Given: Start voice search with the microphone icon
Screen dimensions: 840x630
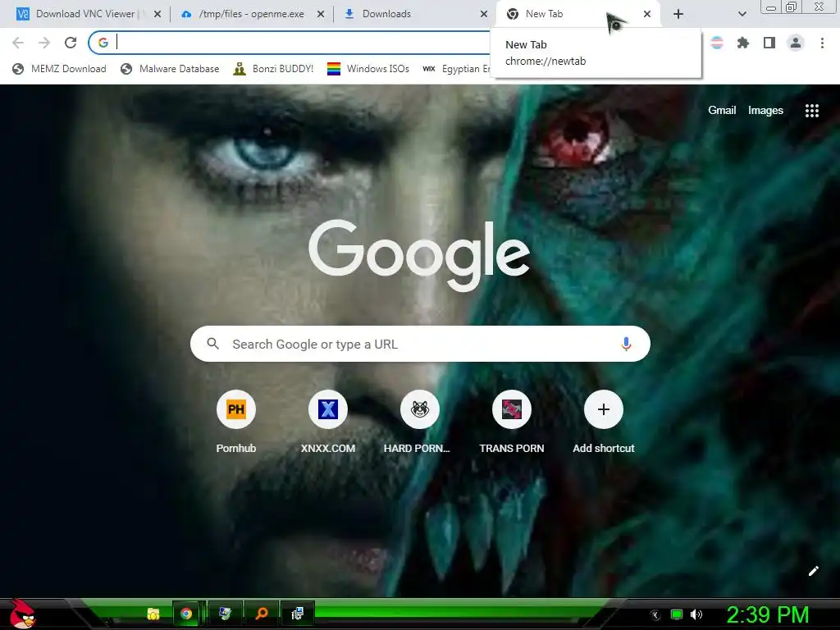Looking at the screenshot, I should (x=626, y=344).
